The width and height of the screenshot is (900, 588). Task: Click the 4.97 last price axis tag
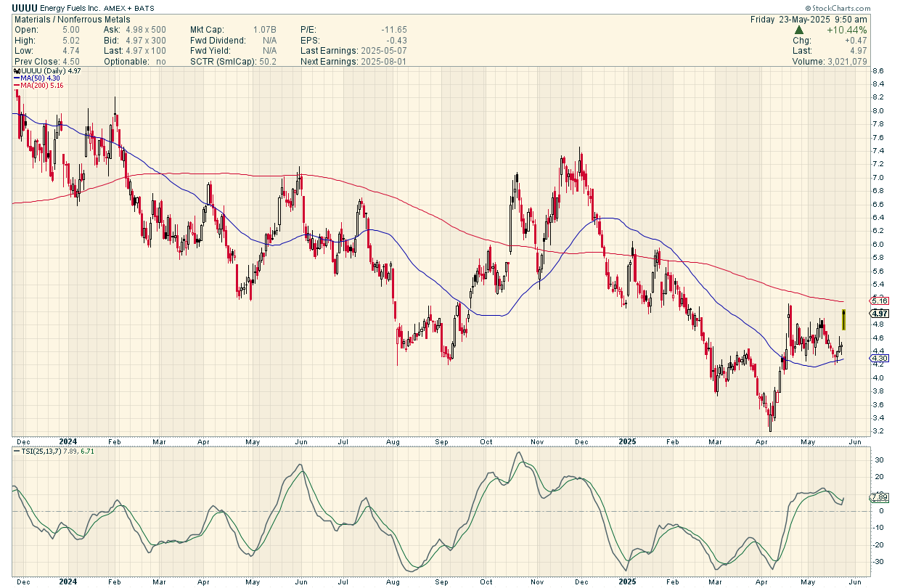[879, 313]
